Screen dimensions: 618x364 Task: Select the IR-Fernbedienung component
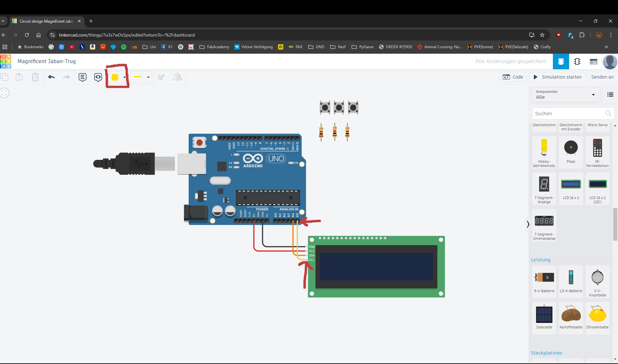click(x=597, y=152)
